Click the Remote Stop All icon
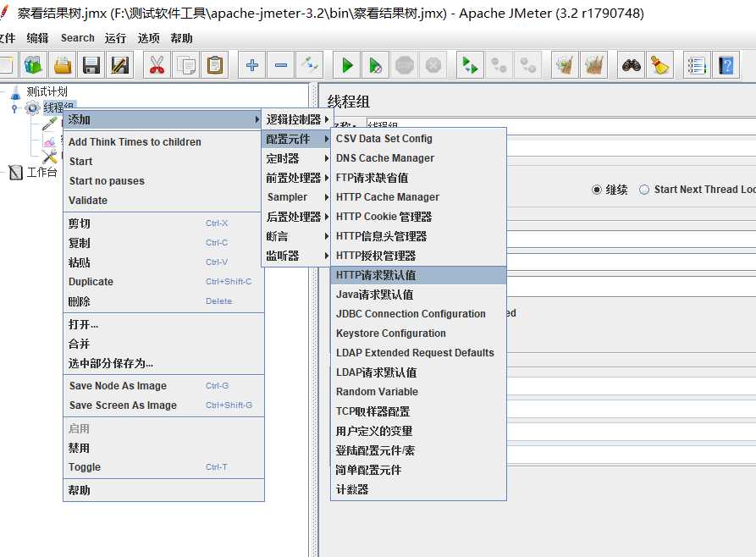Image resolution: width=756 pixels, height=557 pixels. 499,65
